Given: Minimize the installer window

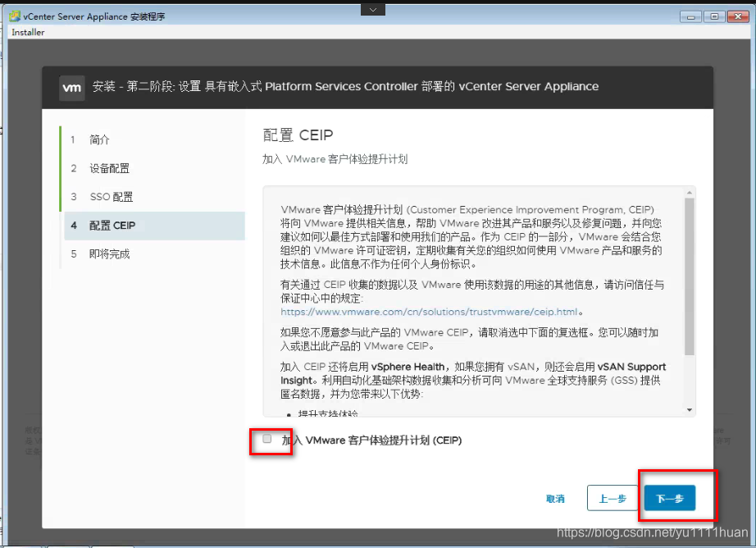Looking at the screenshot, I should [x=690, y=17].
